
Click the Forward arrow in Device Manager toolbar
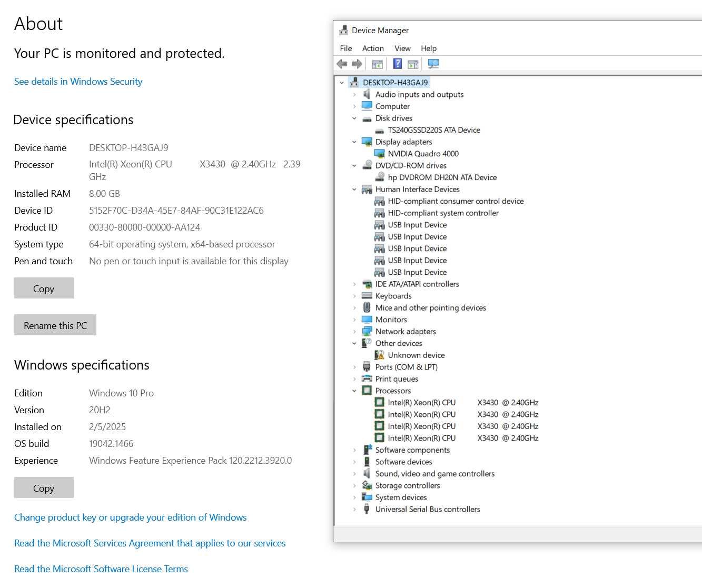[357, 64]
